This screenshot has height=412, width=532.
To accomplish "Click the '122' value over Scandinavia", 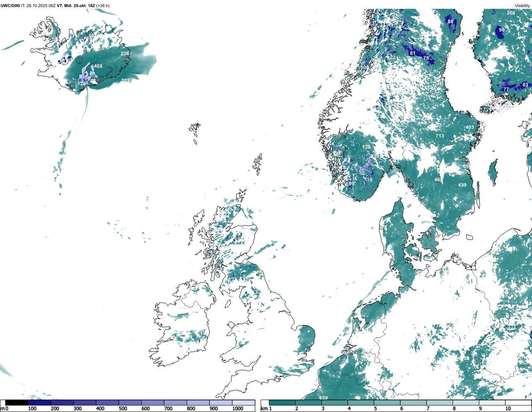I will (392, 57).
